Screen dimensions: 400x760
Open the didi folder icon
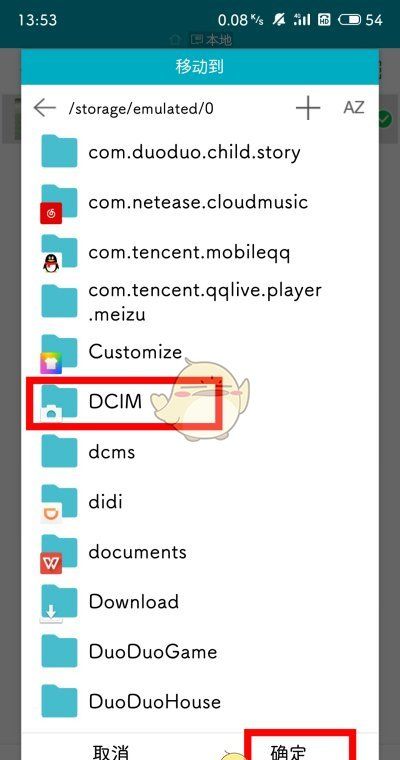[59, 504]
